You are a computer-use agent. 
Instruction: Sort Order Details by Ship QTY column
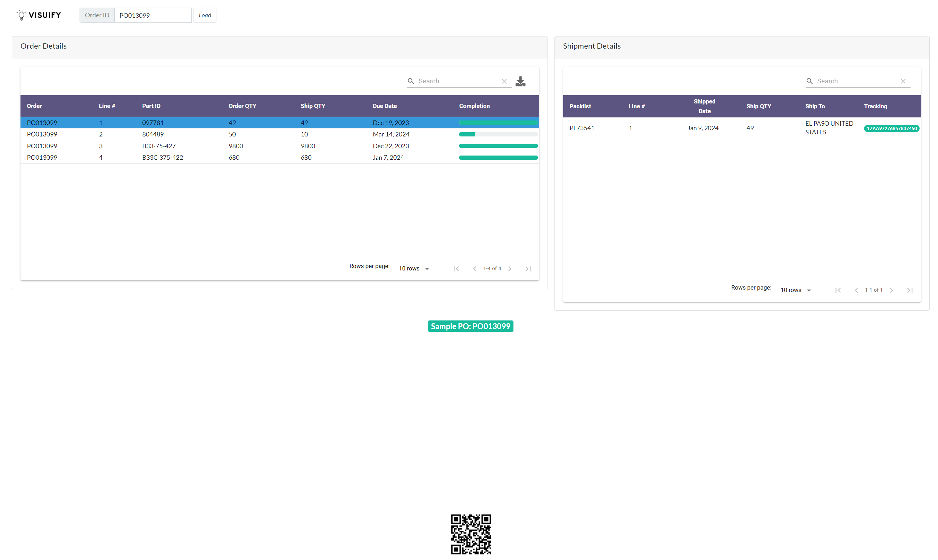[x=313, y=106]
